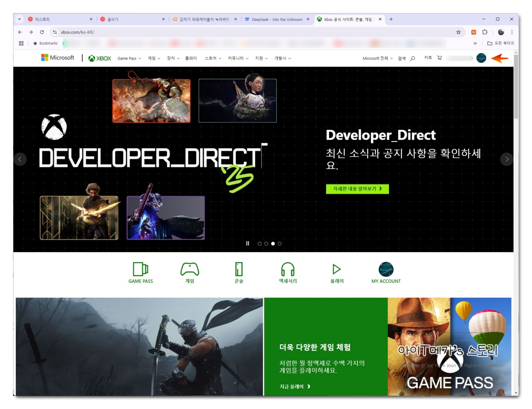Open the tab search dropdown arrow
This screenshot has height=409, width=532.
[x=19, y=19]
